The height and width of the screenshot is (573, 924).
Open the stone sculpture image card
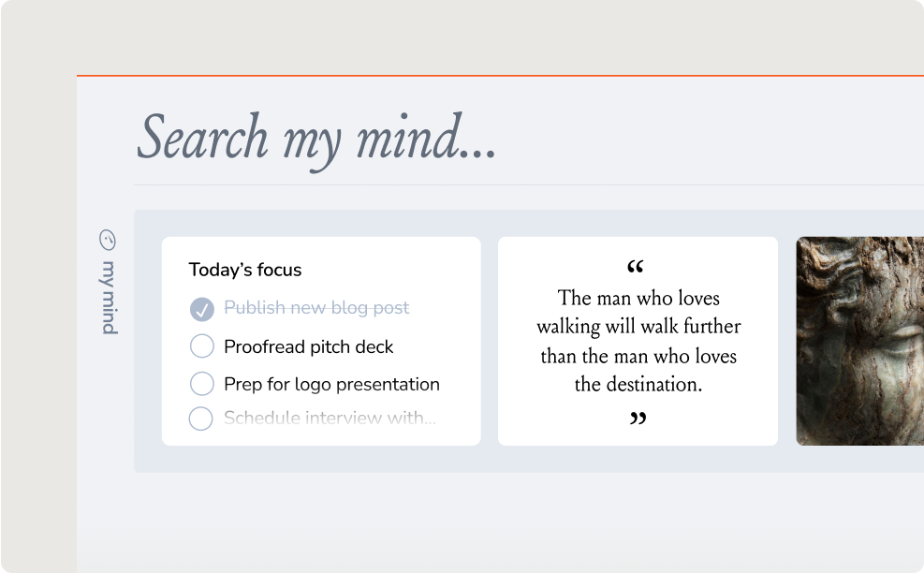(859, 341)
